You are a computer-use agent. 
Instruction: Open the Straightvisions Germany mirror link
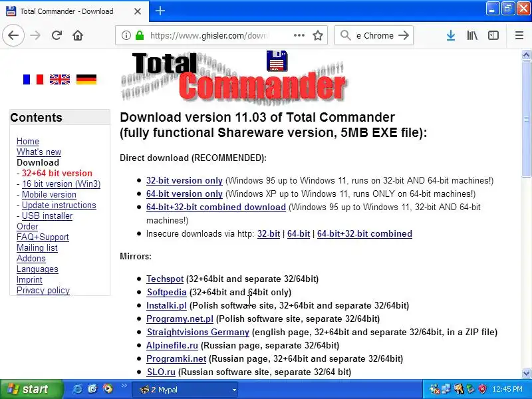point(198,332)
